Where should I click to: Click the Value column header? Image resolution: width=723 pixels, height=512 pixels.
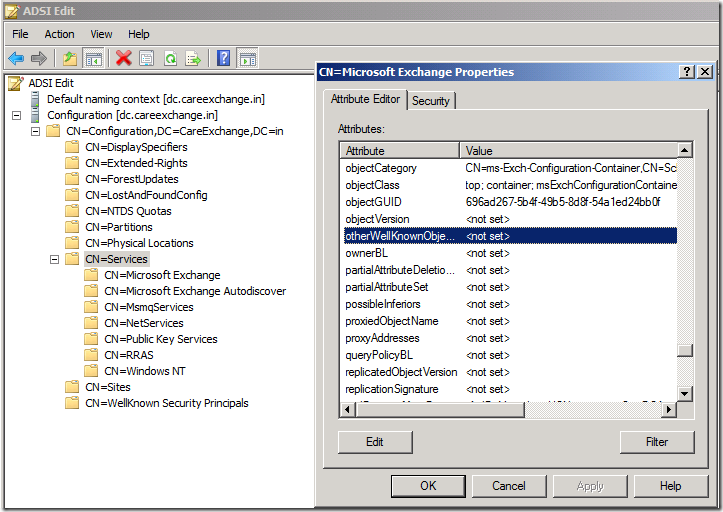569,151
